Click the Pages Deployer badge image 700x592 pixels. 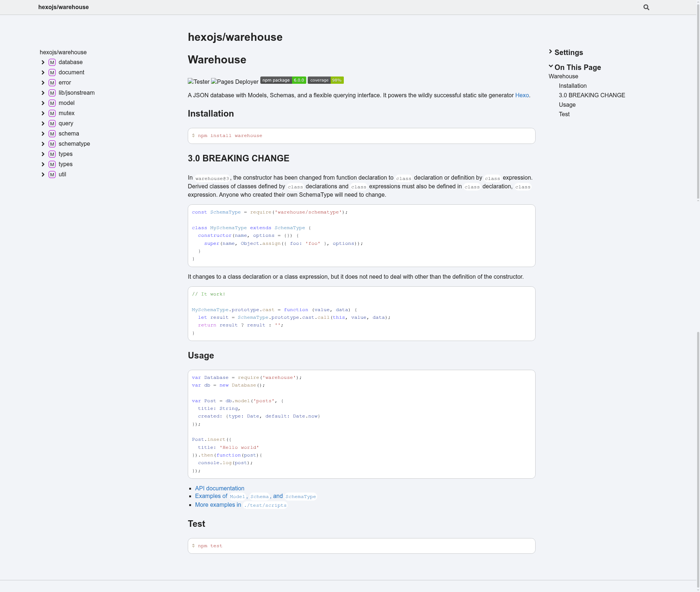click(x=235, y=82)
